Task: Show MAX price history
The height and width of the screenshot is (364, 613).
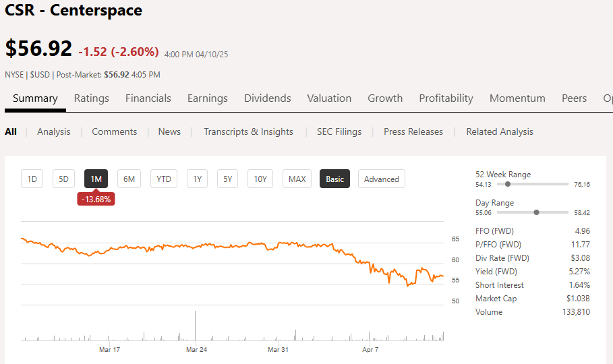Action: pyautogui.click(x=297, y=179)
